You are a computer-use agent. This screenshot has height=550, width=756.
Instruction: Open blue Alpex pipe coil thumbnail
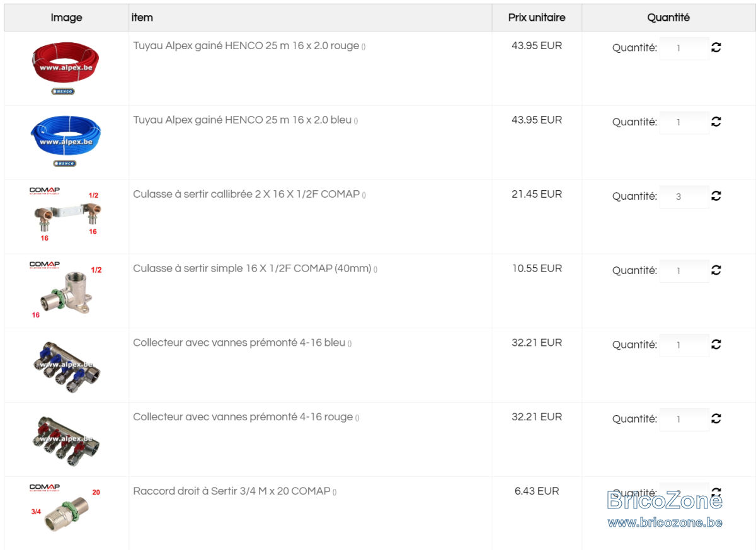pyautogui.click(x=65, y=141)
